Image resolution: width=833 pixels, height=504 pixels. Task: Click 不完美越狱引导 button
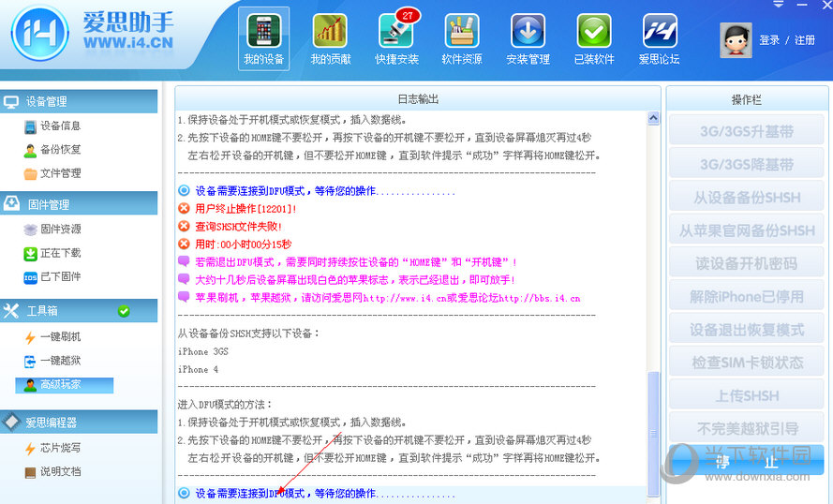[x=747, y=428]
